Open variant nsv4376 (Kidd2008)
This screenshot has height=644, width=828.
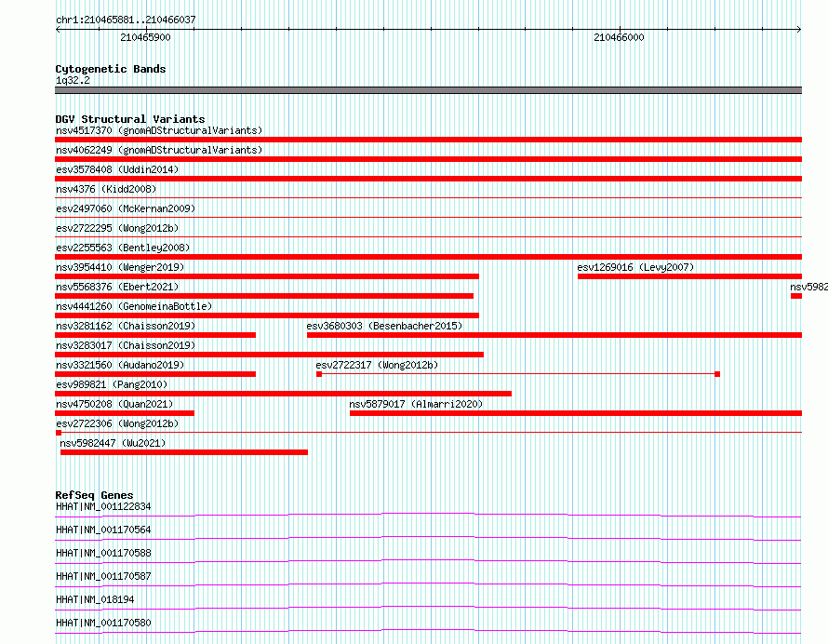click(106, 189)
